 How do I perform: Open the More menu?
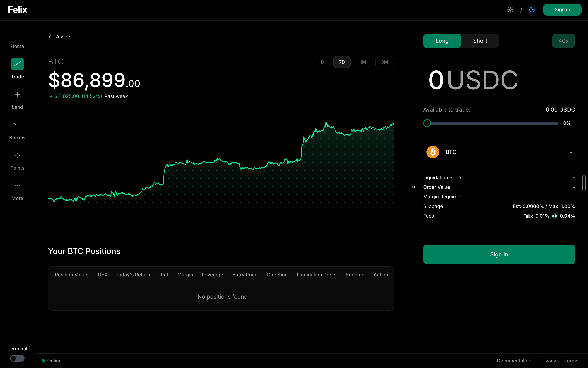pos(17,192)
